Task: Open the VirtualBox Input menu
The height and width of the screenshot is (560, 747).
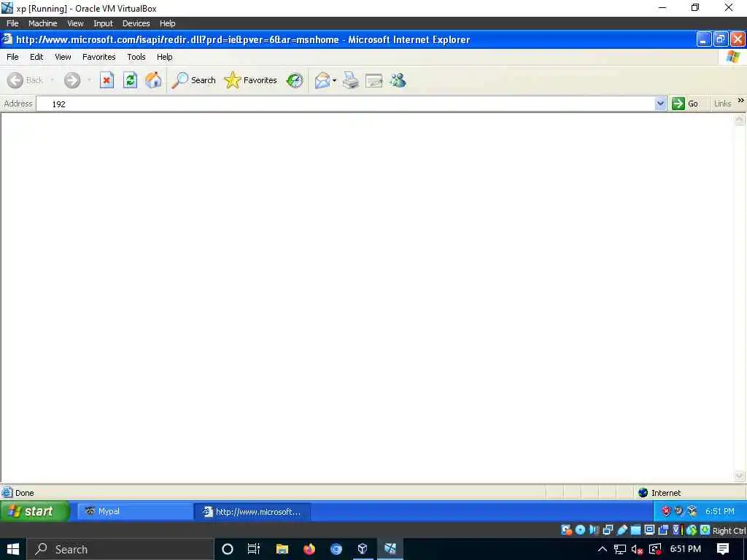Action: [x=103, y=23]
